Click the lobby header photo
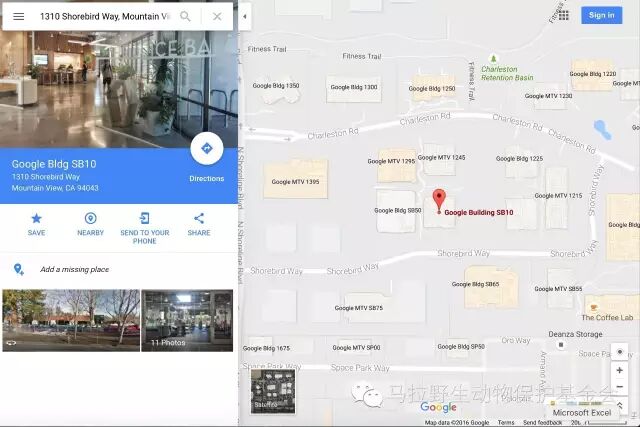The image size is (640, 427). (x=119, y=89)
